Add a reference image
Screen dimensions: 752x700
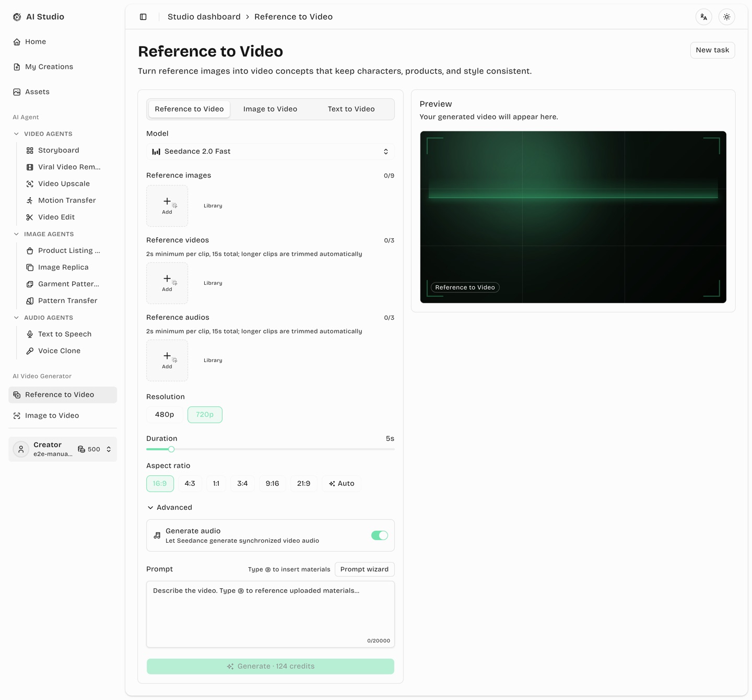(x=167, y=206)
